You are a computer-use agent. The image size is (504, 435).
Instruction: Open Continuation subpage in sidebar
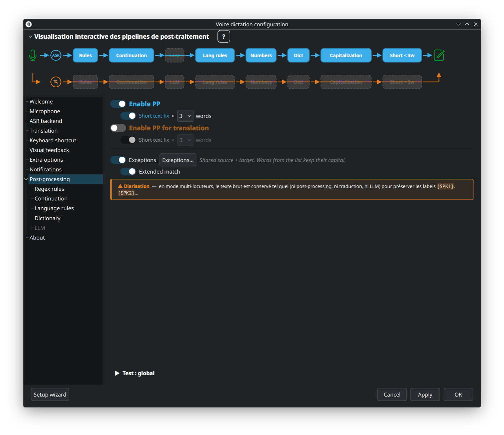coord(51,198)
